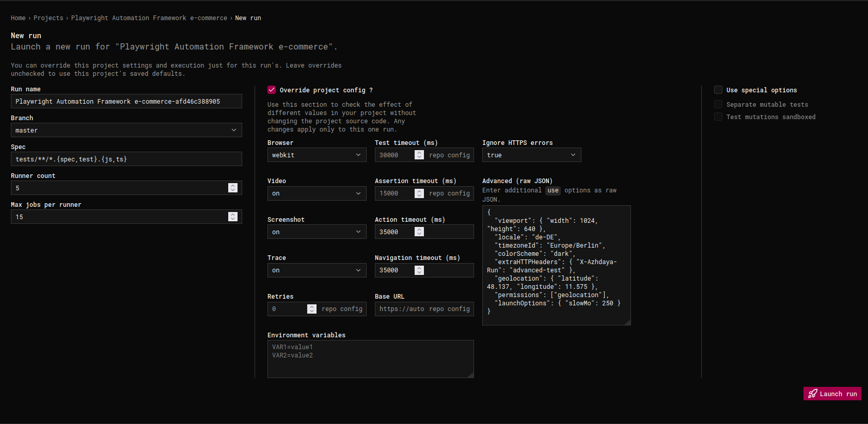This screenshot has width=868, height=424.
Task: Expand the Screenshot dropdown
Action: pos(317,232)
